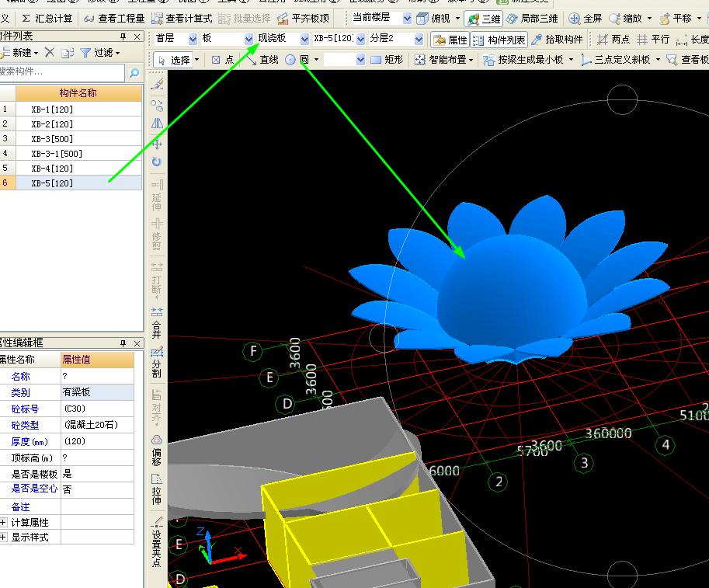Click the 拾取构件 (pick component) tool
709x588 pixels.
tap(557, 40)
